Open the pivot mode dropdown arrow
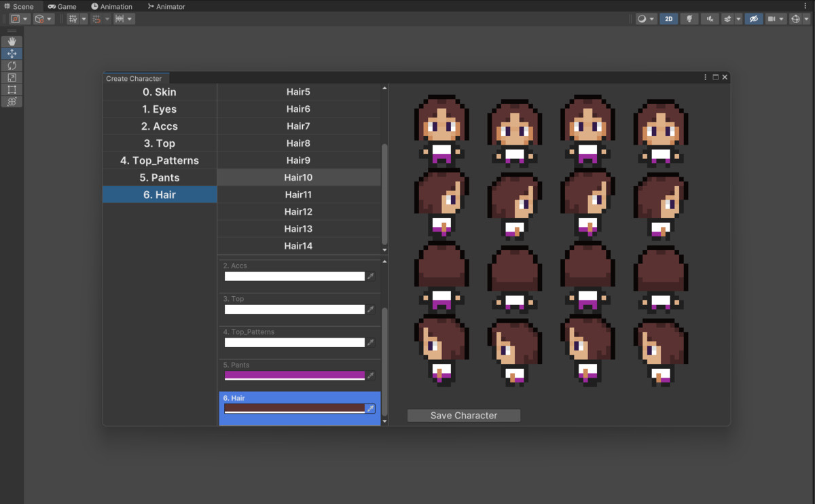Viewport: 815px width, 504px height. (x=26, y=19)
